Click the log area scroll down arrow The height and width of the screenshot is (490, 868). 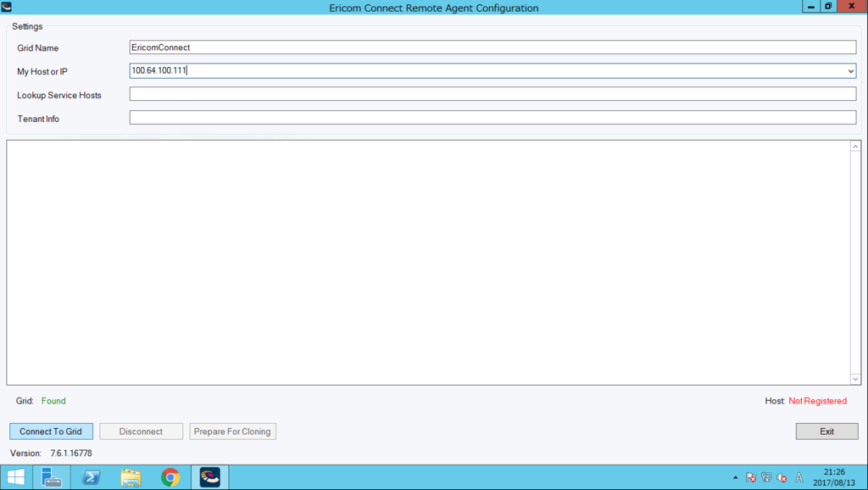[x=855, y=379]
